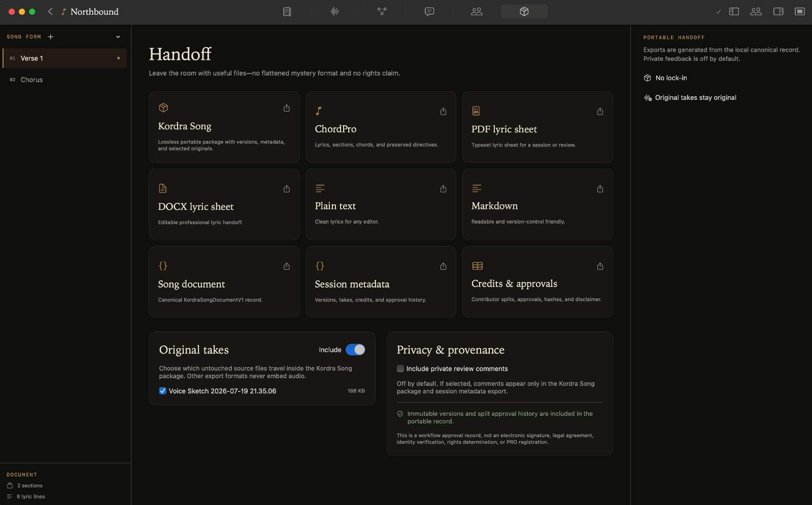812x505 pixels.
Task: Open the audio takes waveform view
Action: [334, 12]
